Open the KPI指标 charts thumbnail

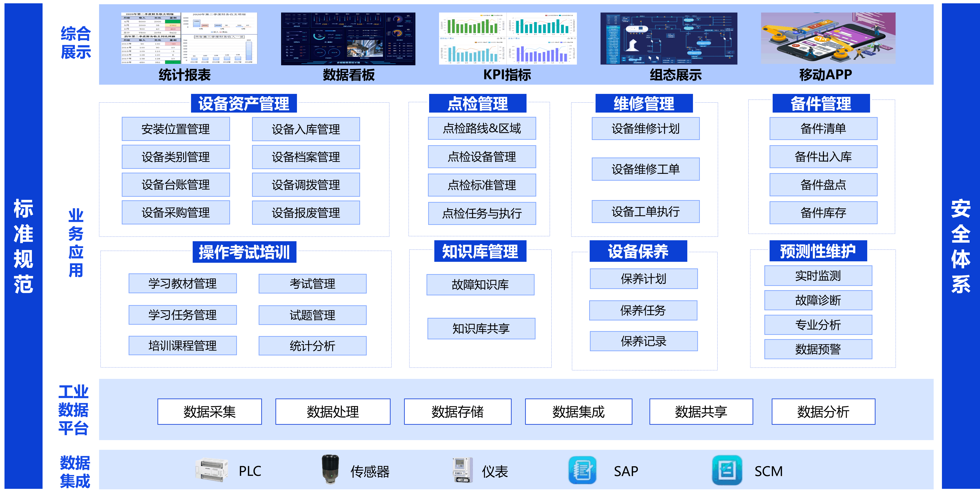pyautogui.click(x=508, y=39)
